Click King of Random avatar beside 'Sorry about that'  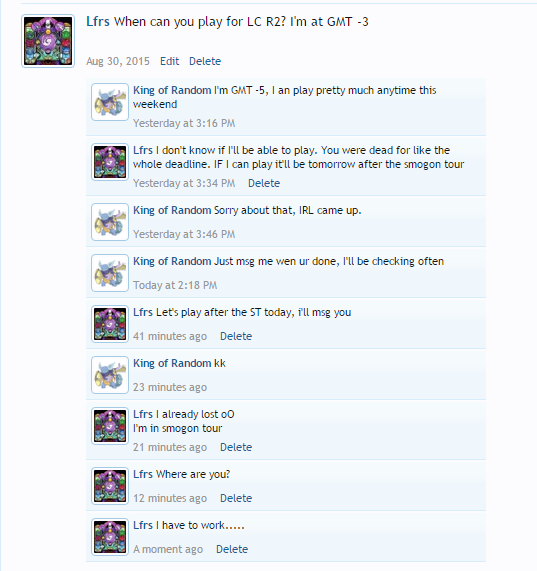click(110, 222)
